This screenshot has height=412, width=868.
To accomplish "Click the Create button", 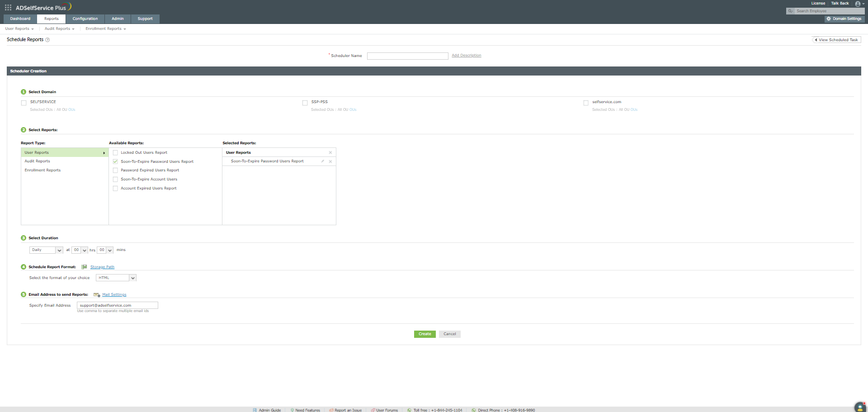I will tap(425, 334).
